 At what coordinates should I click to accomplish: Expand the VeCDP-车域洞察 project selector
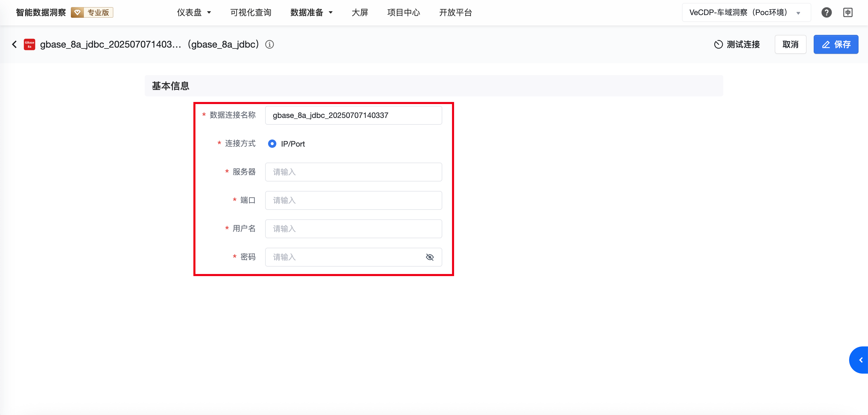click(746, 12)
